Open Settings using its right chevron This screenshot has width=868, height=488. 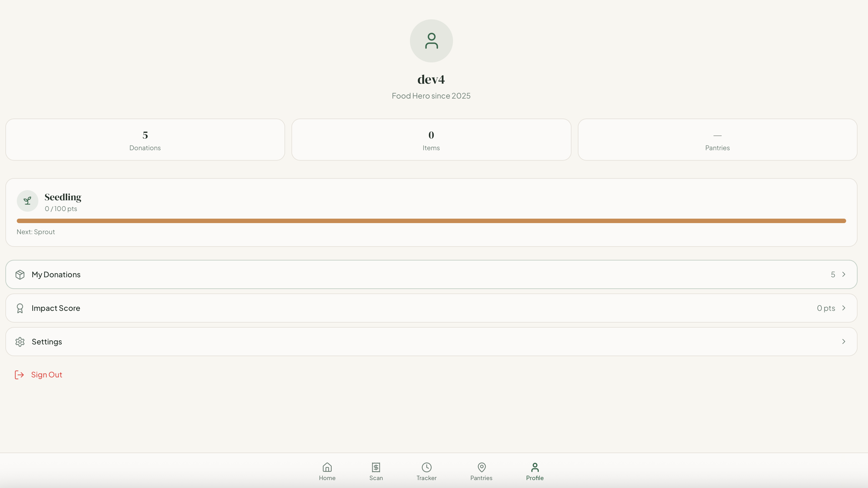[x=843, y=342]
